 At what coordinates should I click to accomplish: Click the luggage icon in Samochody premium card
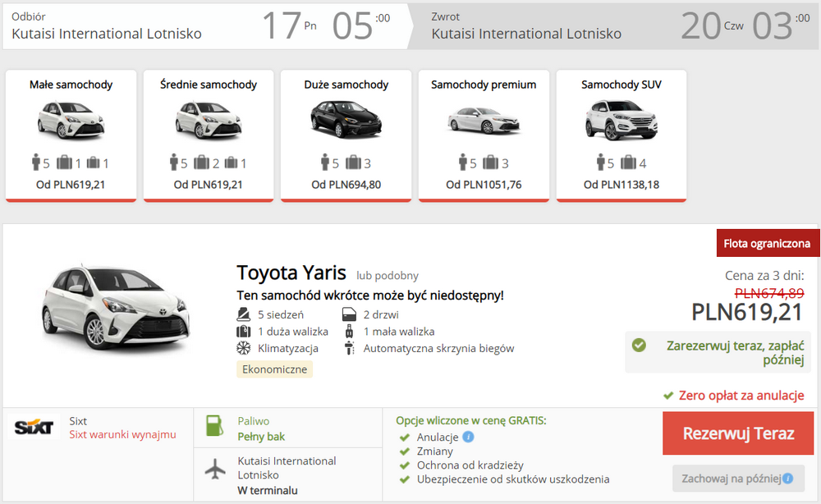(491, 163)
